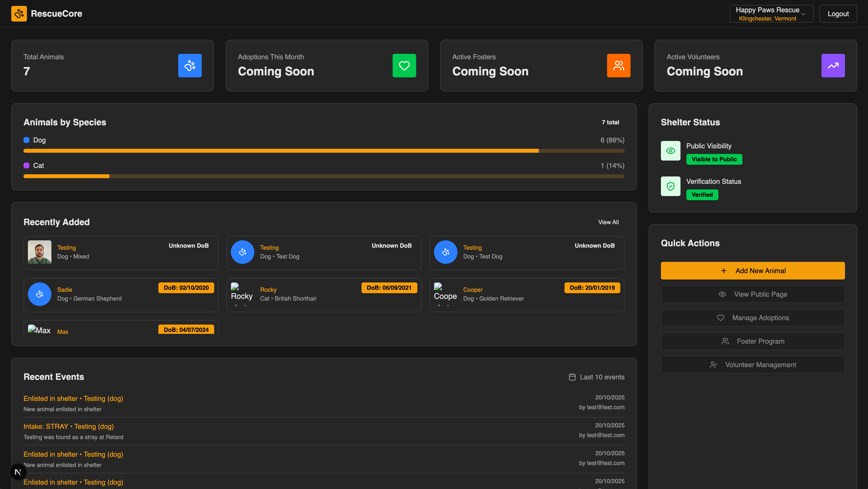Click the shield icon next to Verification Status
This screenshot has height=489, width=868.
click(x=670, y=186)
